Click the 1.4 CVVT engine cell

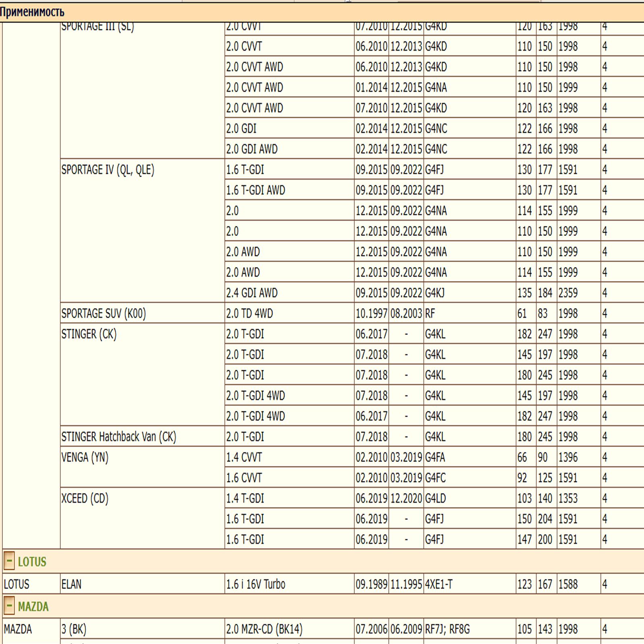[244, 457]
